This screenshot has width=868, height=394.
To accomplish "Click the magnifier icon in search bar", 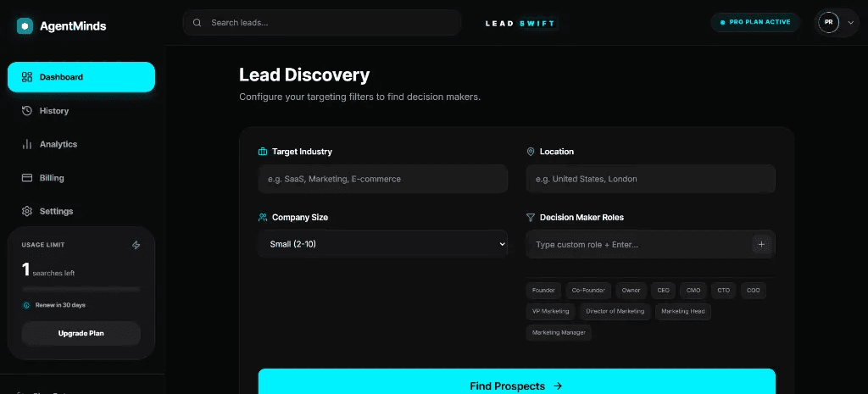I will [197, 23].
